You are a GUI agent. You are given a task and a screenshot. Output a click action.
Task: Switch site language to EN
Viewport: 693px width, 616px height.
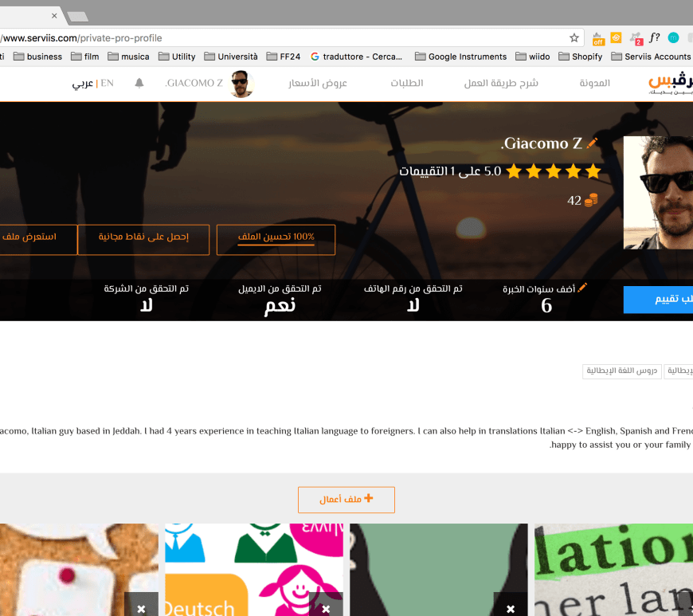[107, 83]
